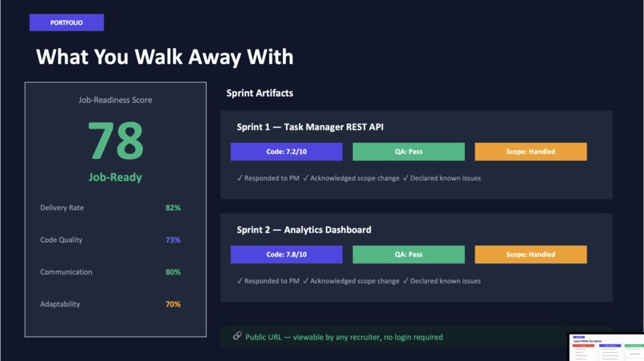Viewport: 644px width, 361px height.
Task: Click the large 78 Job-Readiness score
Action: (116, 141)
